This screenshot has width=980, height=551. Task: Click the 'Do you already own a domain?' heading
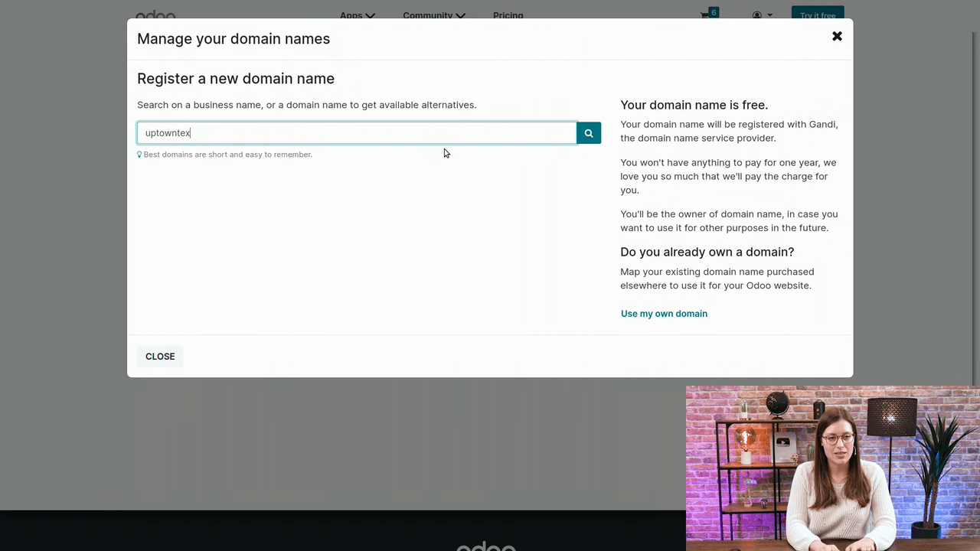(707, 252)
